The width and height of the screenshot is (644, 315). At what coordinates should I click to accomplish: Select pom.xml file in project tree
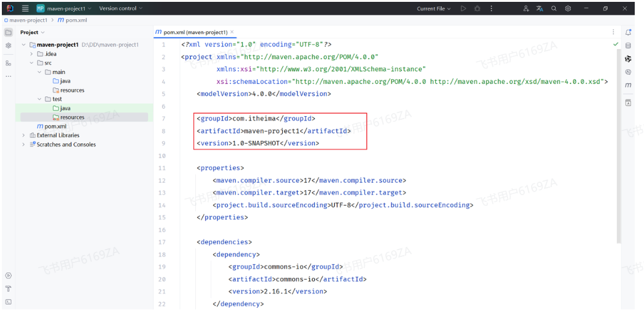point(55,126)
